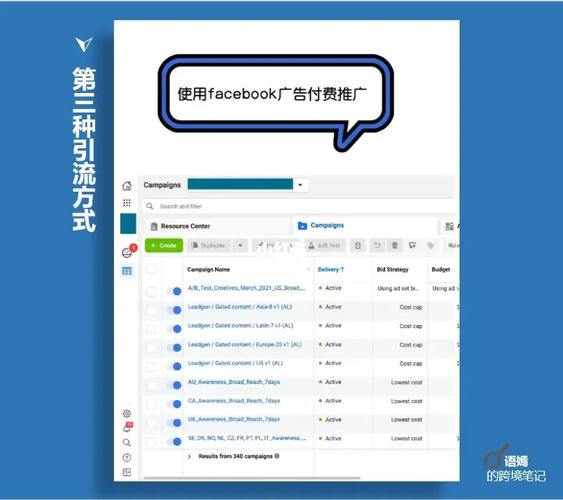The image size is (563, 500).
Task: Click Lowest cost in AU_Awareness row
Action: (406, 383)
